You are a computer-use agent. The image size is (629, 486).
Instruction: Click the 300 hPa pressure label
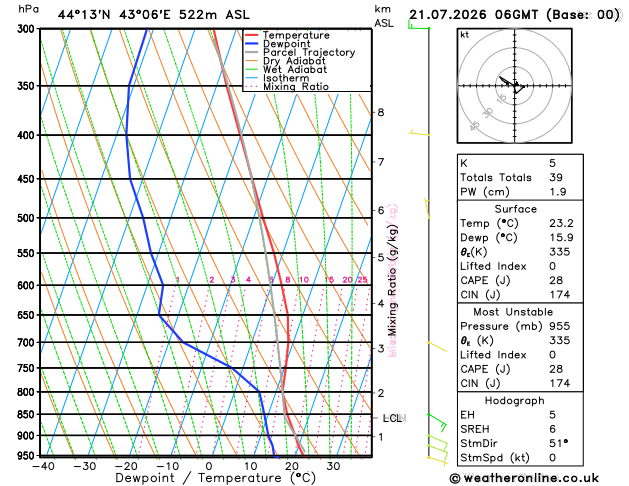click(28, 29)
